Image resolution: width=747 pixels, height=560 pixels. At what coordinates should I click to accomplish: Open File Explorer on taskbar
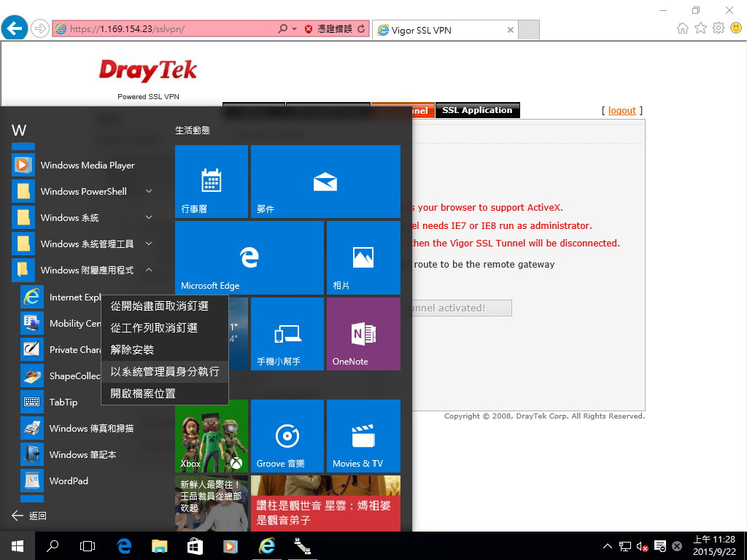[160, 546]
